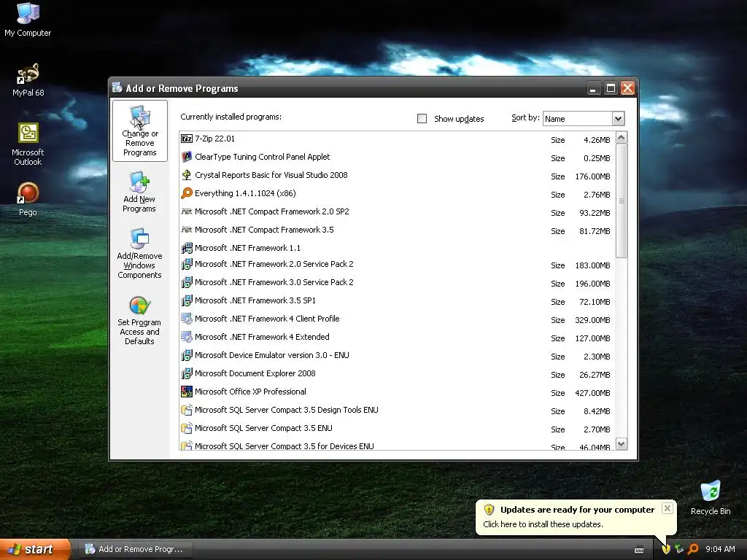Select Everything 1.4.1.1024 (x86) entry
The image size is (747, 560).
click(398, 193)
